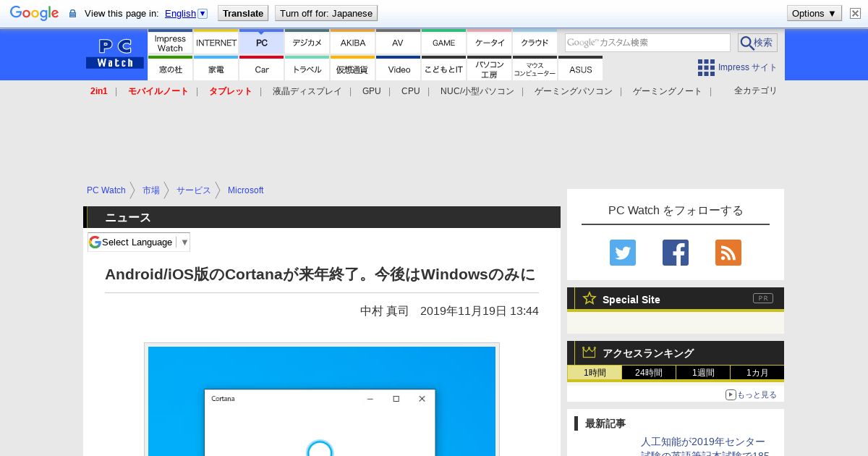Open the Car navigation tab

261,69
